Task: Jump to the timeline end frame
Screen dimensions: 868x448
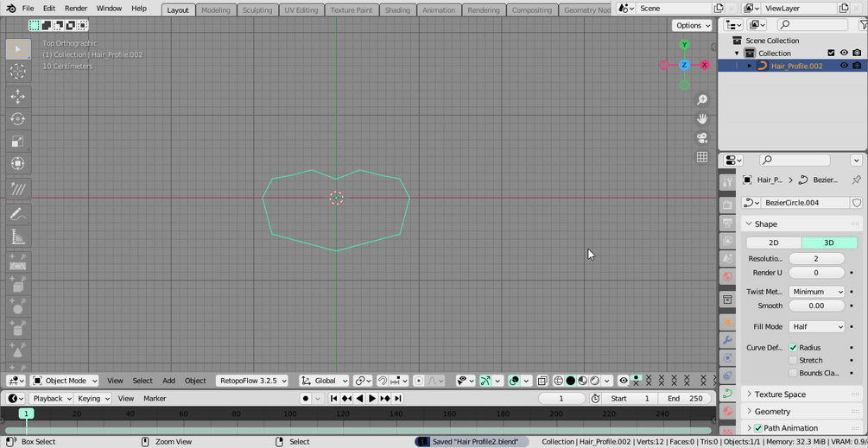Action: click(397, 398)
